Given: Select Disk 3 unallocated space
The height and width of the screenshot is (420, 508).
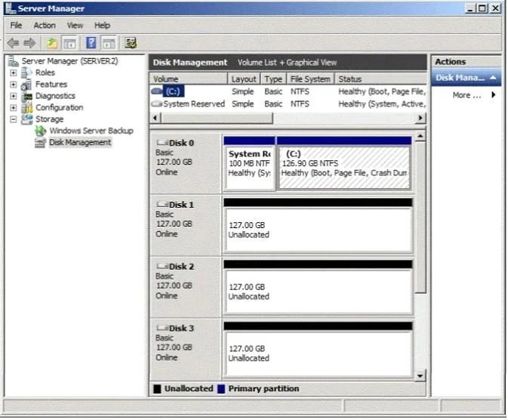Looking at the screenshot, I should tap(318, 349).
